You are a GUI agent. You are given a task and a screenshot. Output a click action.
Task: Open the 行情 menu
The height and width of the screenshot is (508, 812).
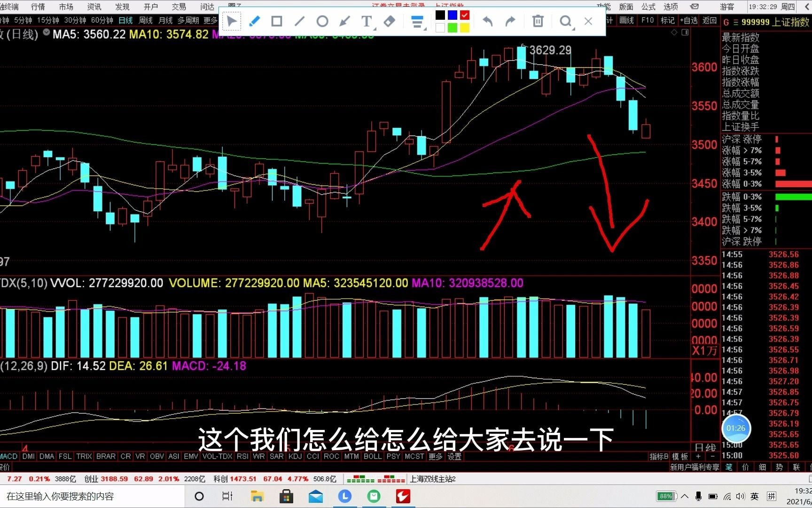tap(38, 6)
